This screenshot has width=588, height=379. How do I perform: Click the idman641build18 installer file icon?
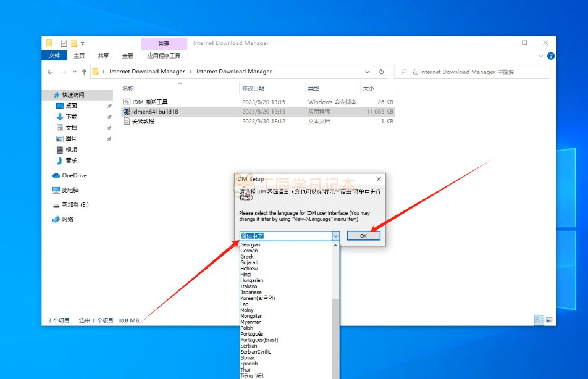click(127, 112)
